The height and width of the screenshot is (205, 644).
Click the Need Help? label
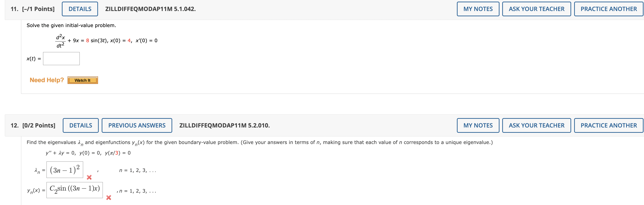47,80
